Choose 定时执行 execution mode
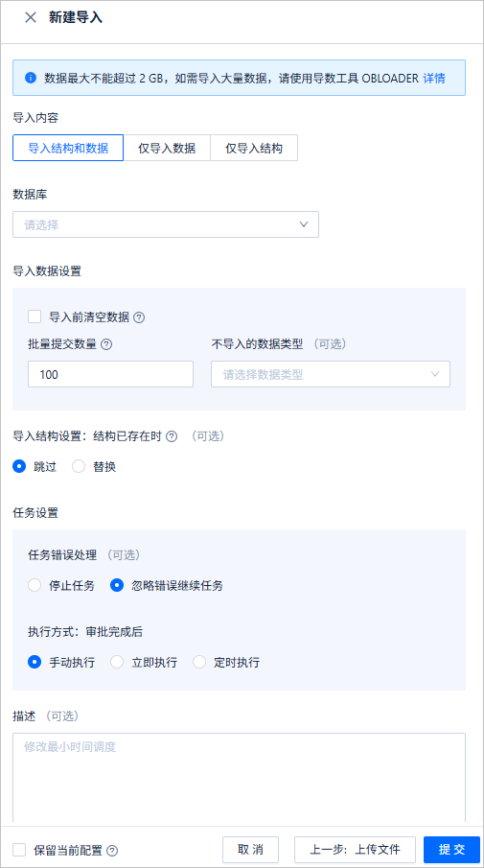 tap(199, 662)
